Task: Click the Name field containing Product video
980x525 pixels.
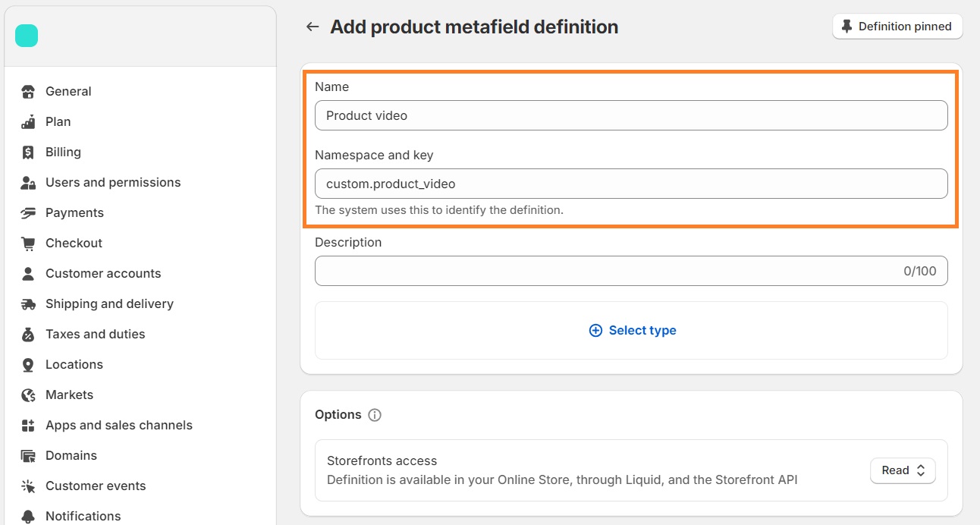Action: click(x=631, y=115)
